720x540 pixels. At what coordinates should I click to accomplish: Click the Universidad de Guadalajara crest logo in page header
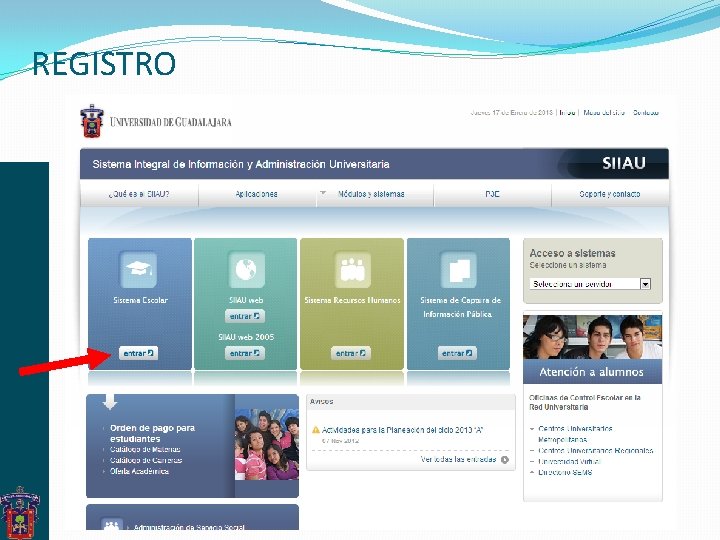pyautogui.click(x=92, y=121)
